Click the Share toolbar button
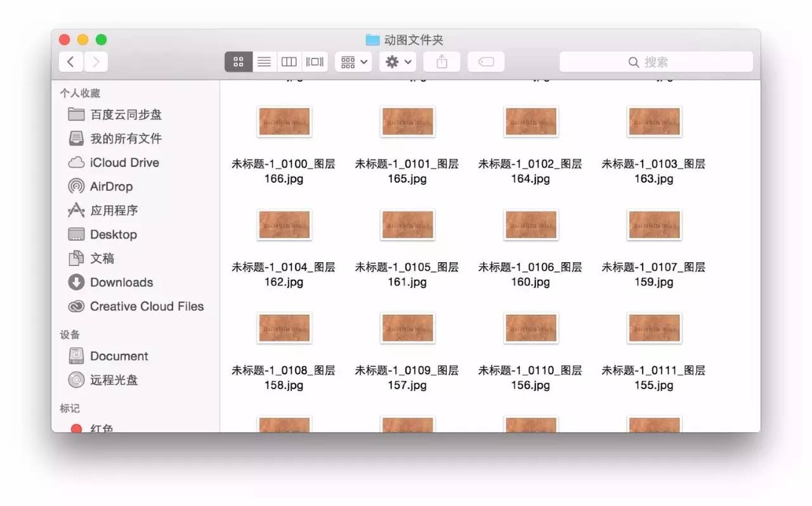 [x=442, y=62]
